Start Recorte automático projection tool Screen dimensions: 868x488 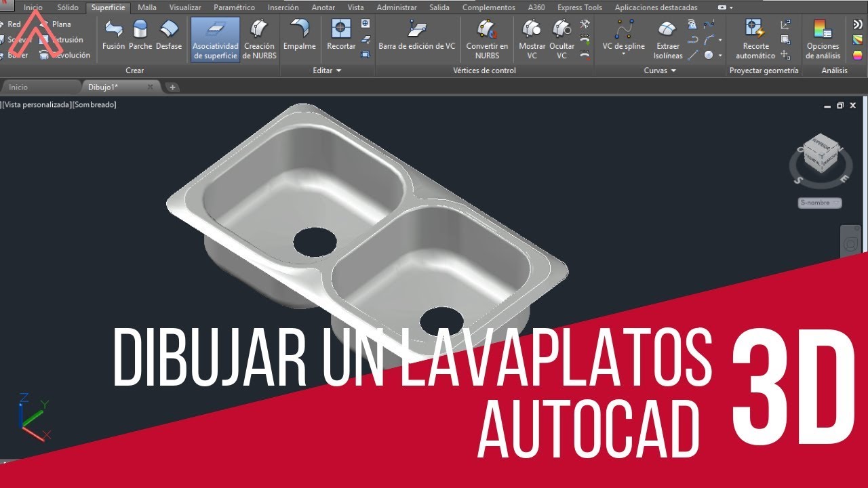coord(755,39)
